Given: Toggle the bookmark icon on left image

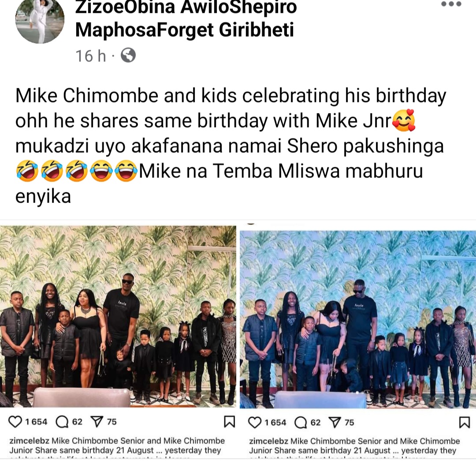Looking at the screenshot, I should click(x=229, y=422).
